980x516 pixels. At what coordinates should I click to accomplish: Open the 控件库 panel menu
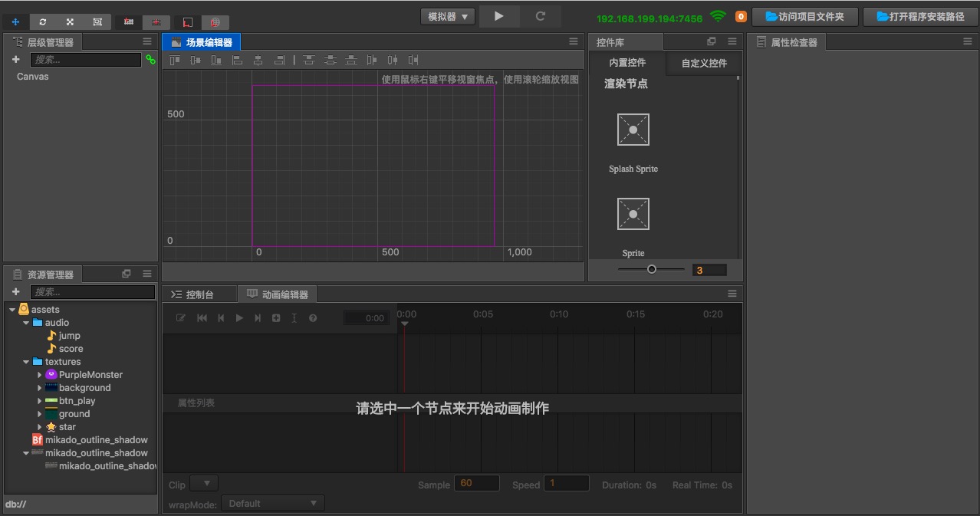(x=732, y=41)
